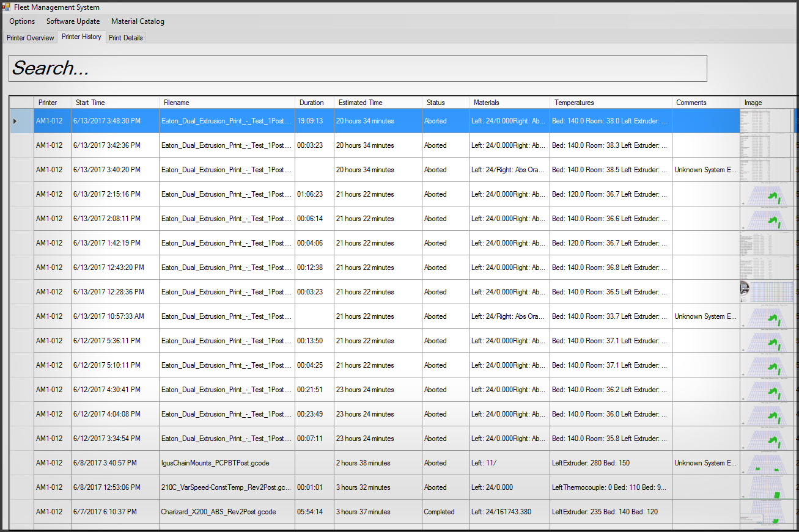Select the Printer History tab
Screen dimensions: 799x532
pos(81,37)
